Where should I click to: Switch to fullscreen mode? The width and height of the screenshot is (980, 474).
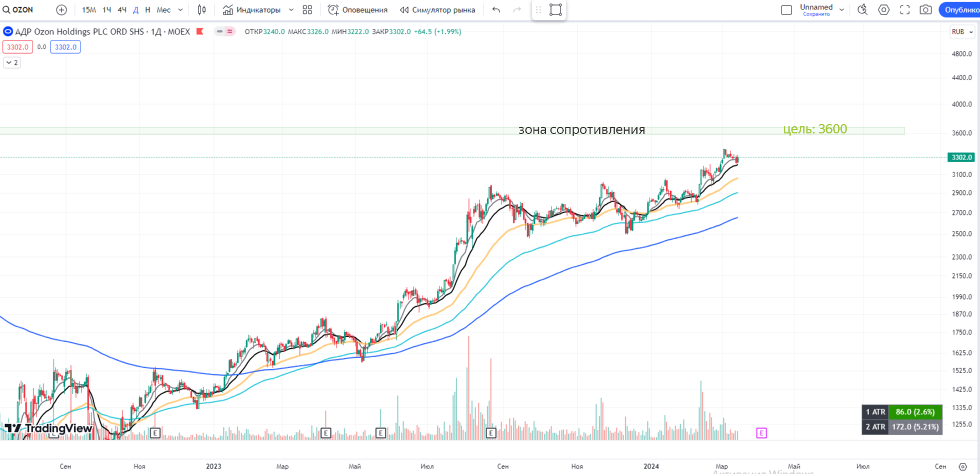point(905,10)
